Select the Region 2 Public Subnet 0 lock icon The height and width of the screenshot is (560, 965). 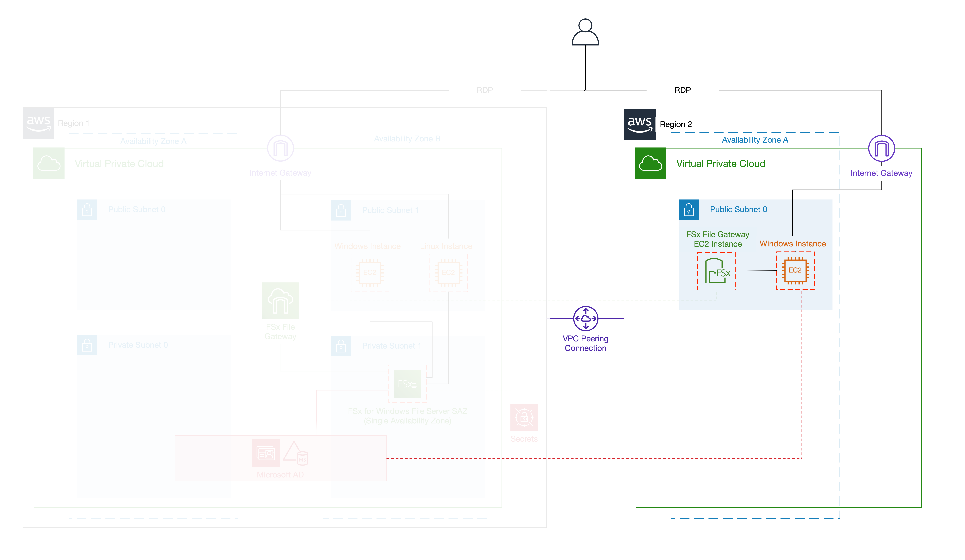click(688, 210)
